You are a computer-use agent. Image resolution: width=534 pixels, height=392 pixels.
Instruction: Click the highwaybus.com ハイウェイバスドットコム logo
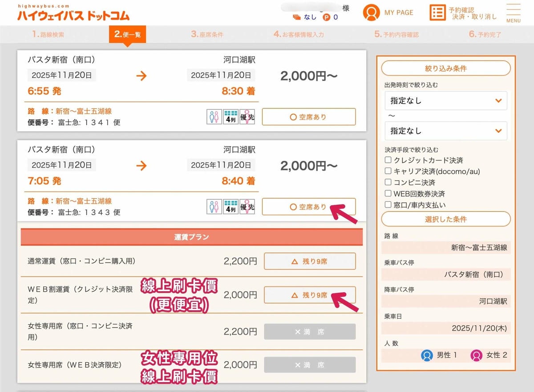(73, 13)
